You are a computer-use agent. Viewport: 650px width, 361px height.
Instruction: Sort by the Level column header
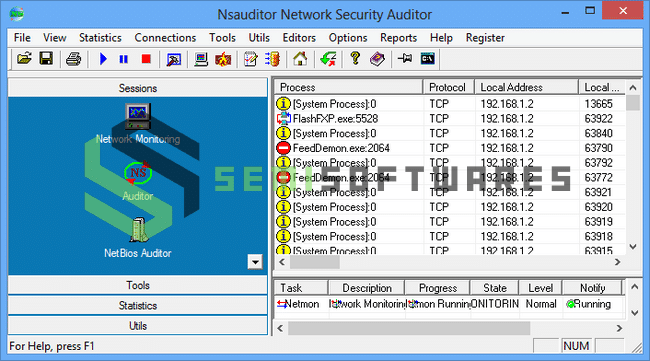pos(541,288)
